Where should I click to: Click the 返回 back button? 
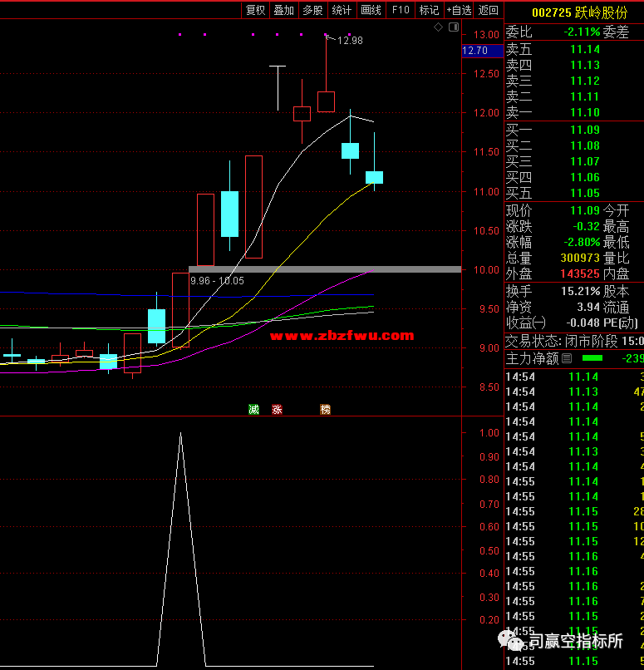[489, 10]
